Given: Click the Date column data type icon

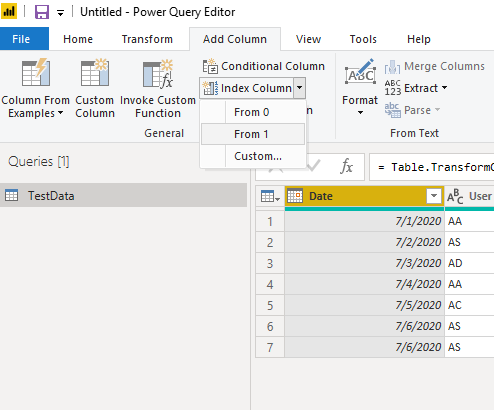Looking at the screenshot, I should [295, 196].
